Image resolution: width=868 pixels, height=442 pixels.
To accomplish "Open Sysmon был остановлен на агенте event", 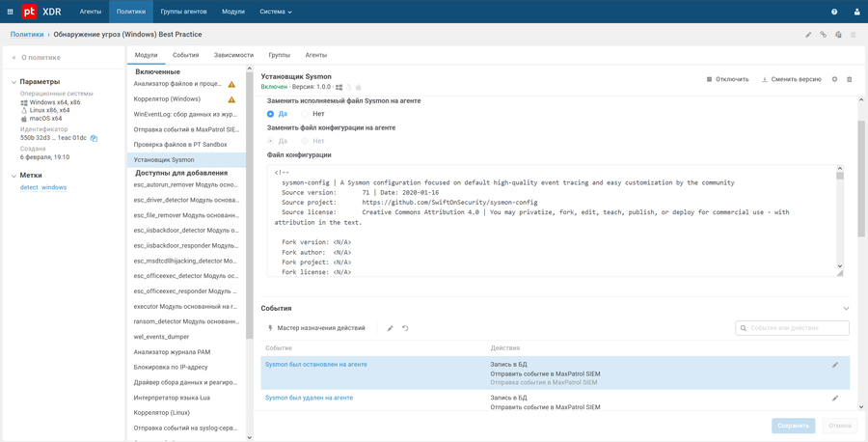I will pos(316,365).
